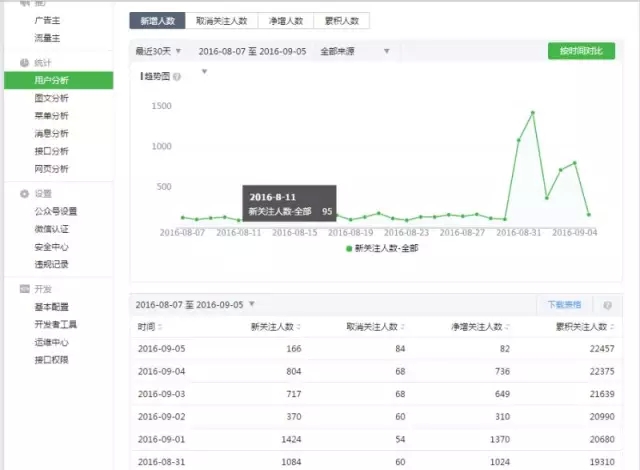640x470 pixels.
Task: Open 公众号设置 in the sidebar
Action: [56, 211]
